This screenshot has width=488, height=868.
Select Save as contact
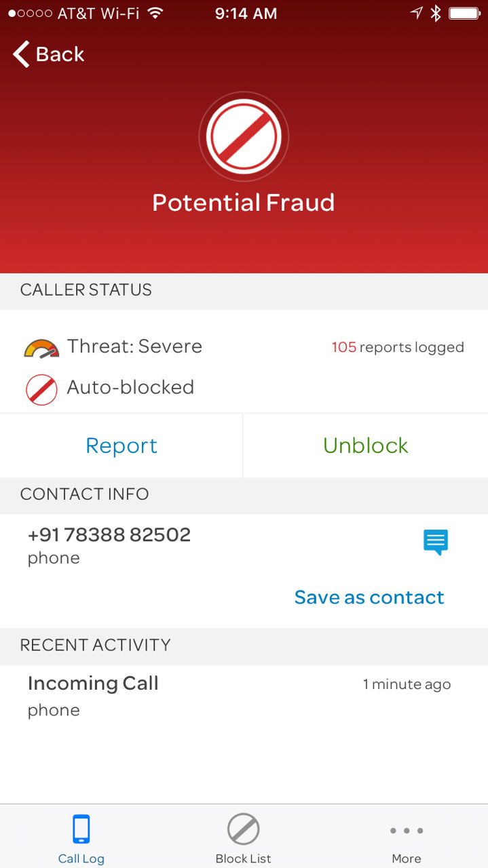click(369, 597)
